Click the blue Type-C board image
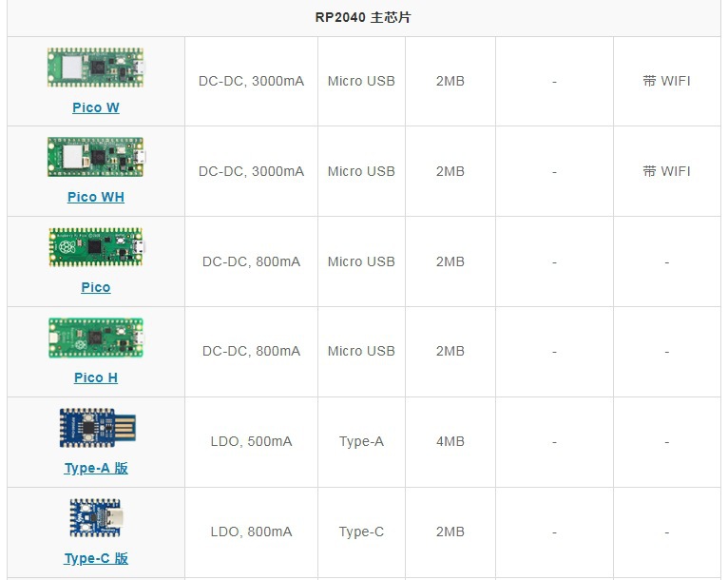Image resolution: width=728 pixels, height=580 pixels. 96,518
